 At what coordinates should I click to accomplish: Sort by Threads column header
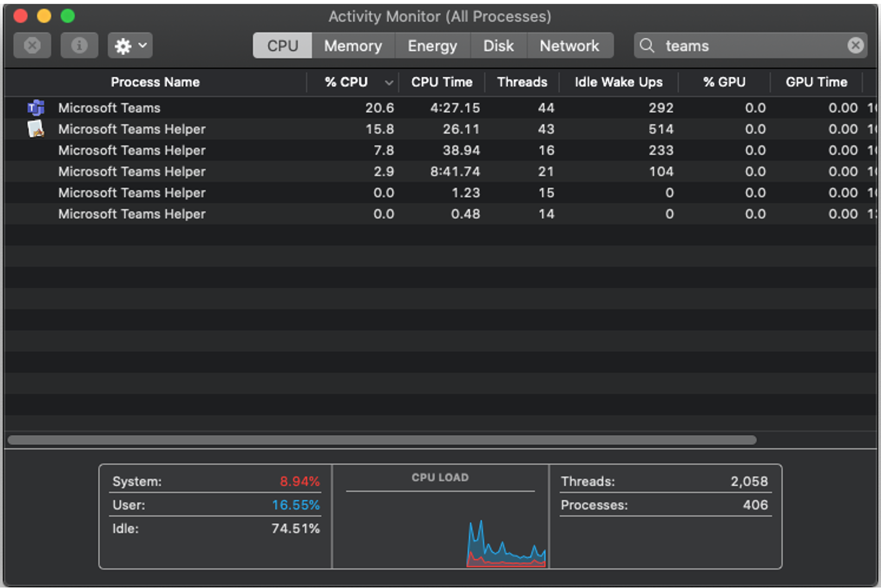[x=522, y=82]
